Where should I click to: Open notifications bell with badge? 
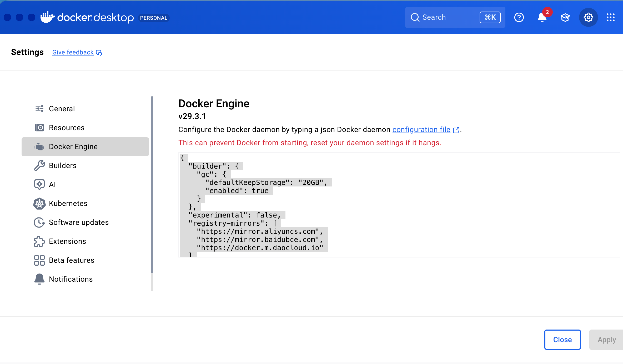click(x=543, y=17)
